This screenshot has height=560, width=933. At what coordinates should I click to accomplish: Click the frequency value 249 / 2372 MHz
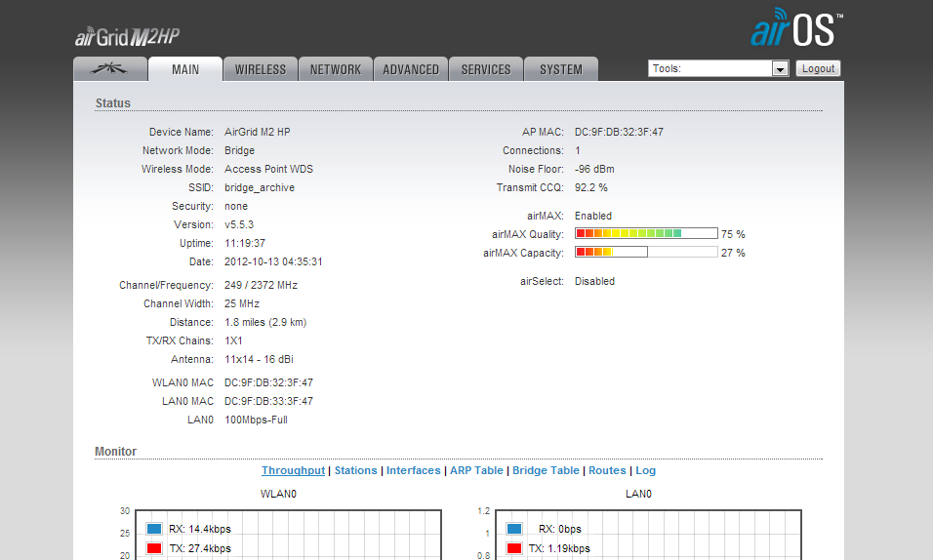(x=261, y=285)
